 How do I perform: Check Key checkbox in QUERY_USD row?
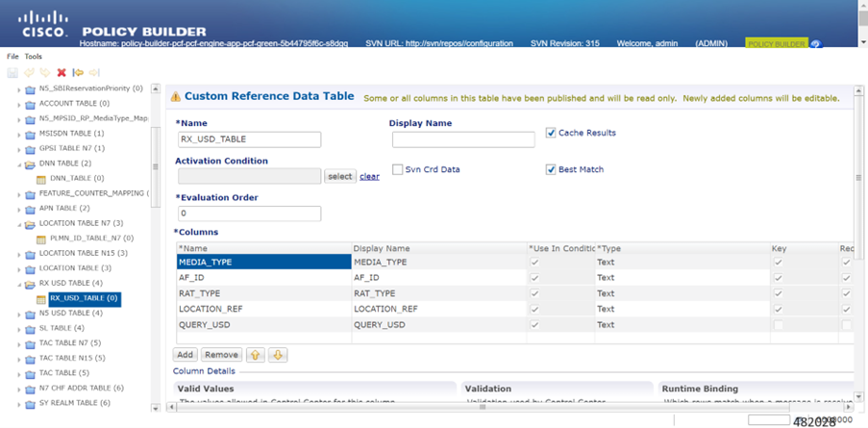click(x=779, y=325)
